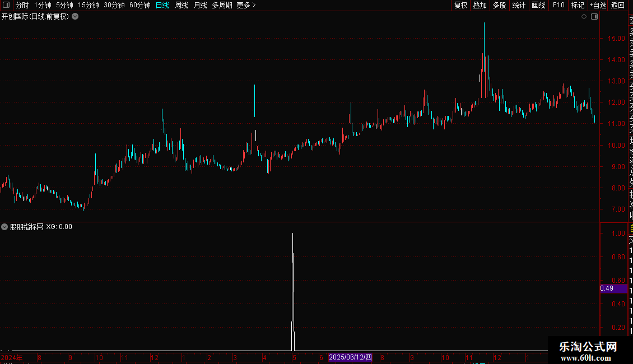Toggle the panel layout icon in main chart
Screen dimensions: 633x364
[x=594, y=17]
